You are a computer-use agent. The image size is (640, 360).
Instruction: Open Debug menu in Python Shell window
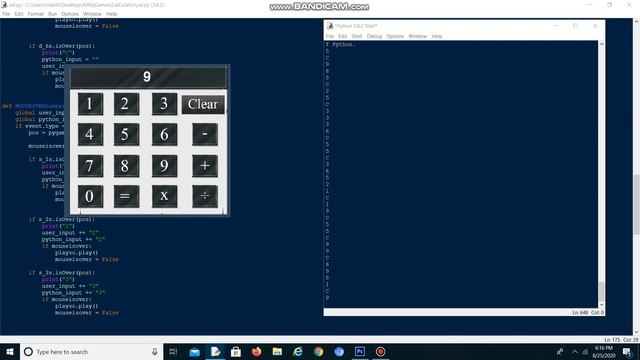tap(374, 36)
